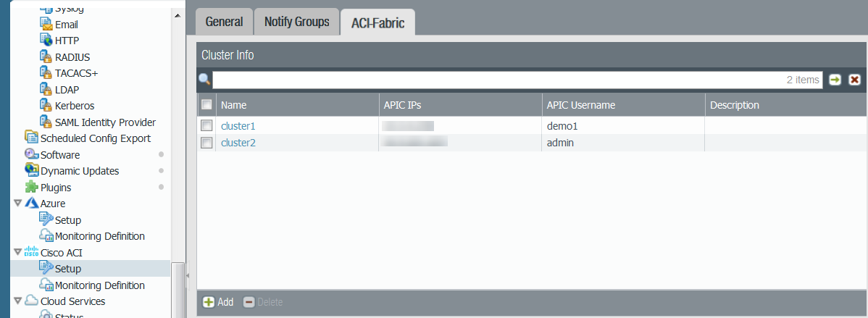Click the sidebar scrollbar up arrow

pos(178,15)
